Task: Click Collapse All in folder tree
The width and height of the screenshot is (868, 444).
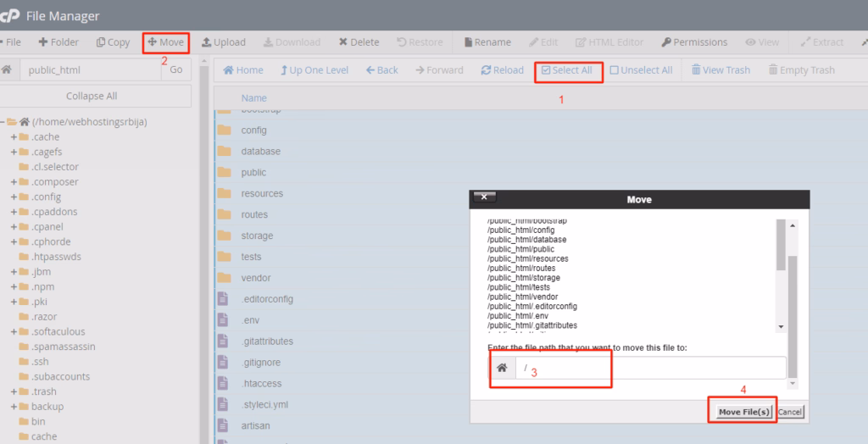Action: [x=92, y=96]
